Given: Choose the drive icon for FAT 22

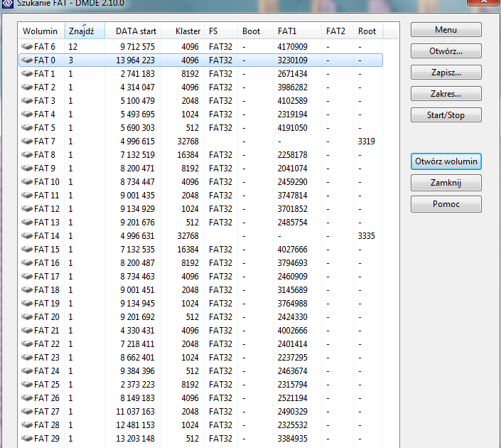Looking at the screenshot, I should click(x=27, y=343).
